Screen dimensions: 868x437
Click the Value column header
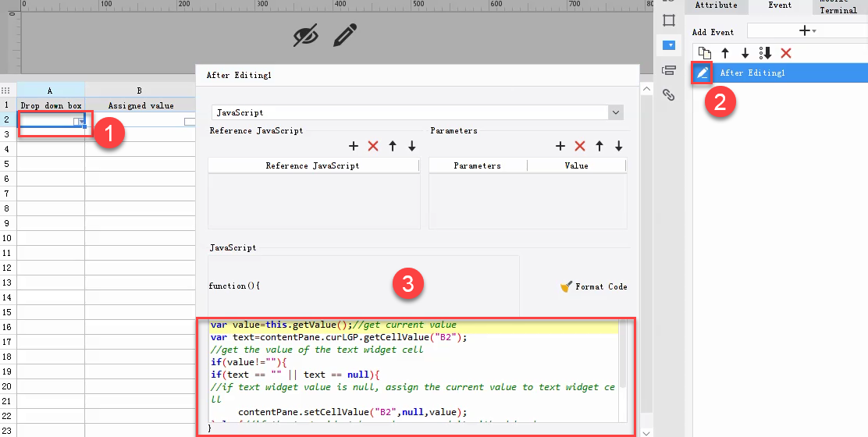click(576, 165)
